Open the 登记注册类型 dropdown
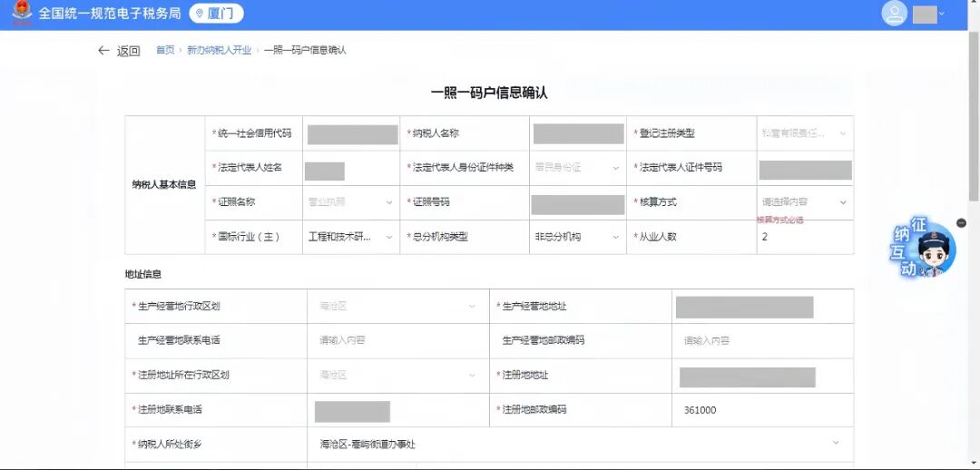980x470 pixels. [x=805, y=133]
